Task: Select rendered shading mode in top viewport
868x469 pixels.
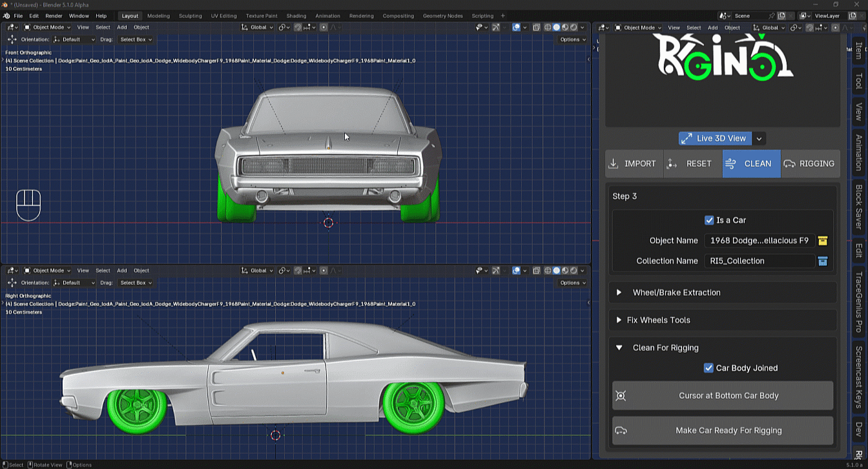Action: click(x=573, y=27)
